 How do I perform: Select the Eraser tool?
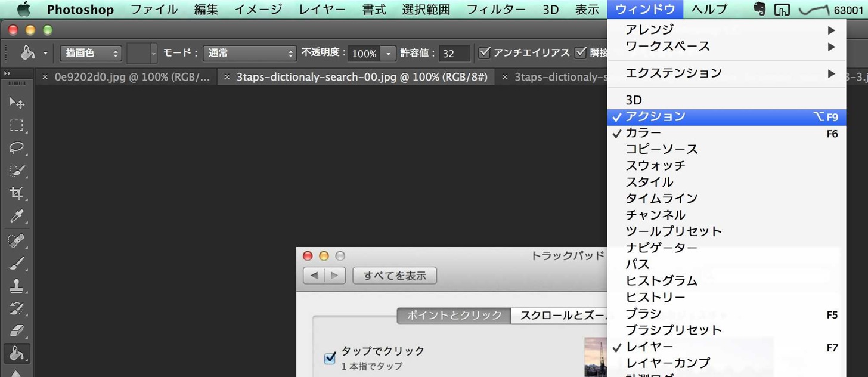tap(17, 331)
